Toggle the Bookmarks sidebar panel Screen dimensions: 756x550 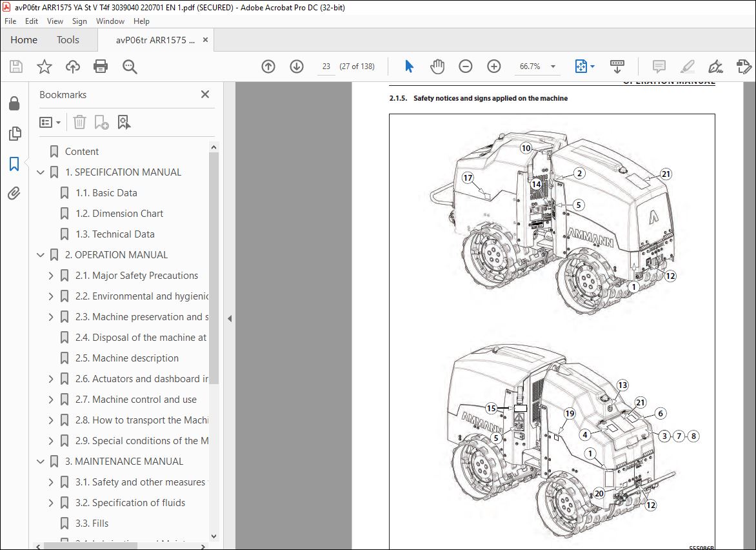pyautogui.click(x=14, y=164)
